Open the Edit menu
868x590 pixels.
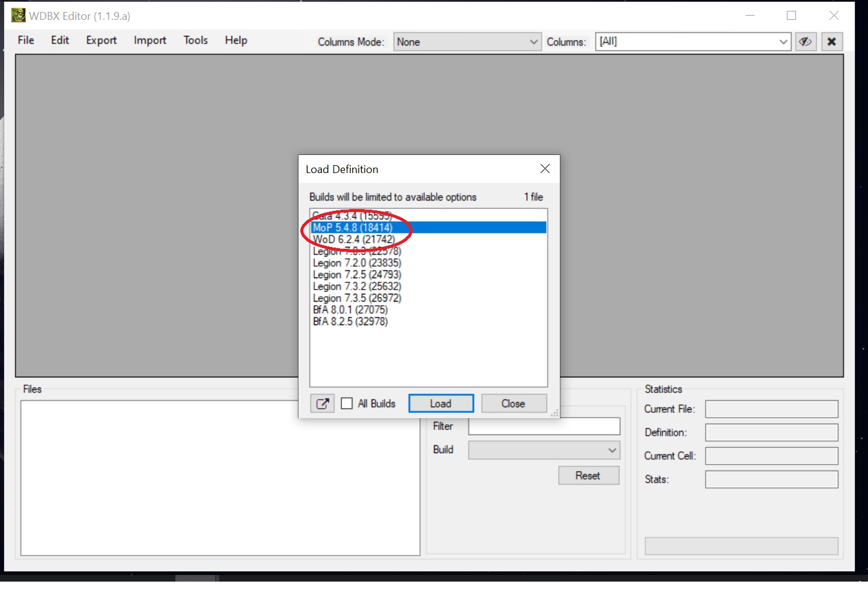tap(60, 40)
